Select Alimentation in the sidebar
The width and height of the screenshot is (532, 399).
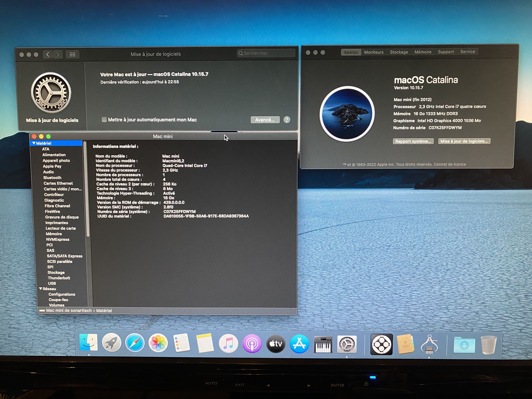54,155
